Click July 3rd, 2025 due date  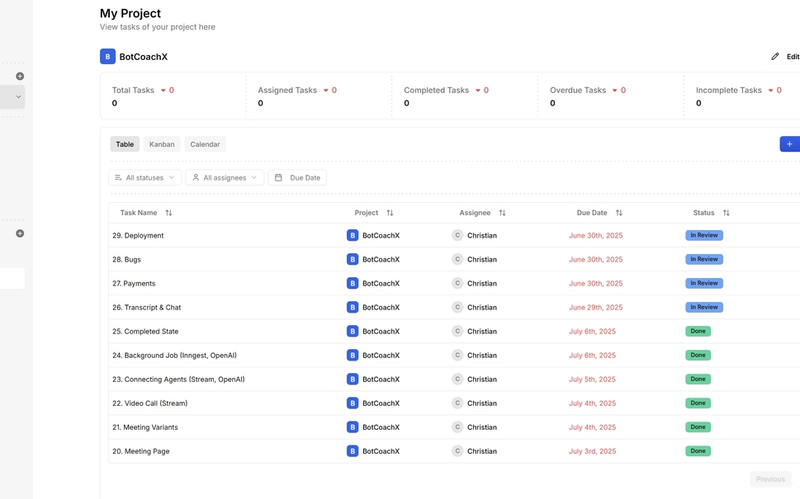[592, 452]
